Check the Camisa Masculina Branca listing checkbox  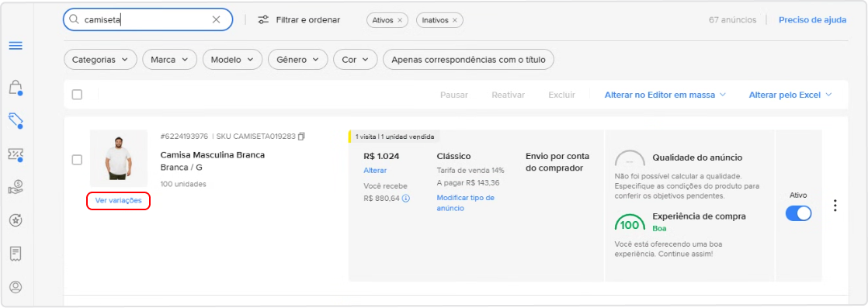coord(77,160)
